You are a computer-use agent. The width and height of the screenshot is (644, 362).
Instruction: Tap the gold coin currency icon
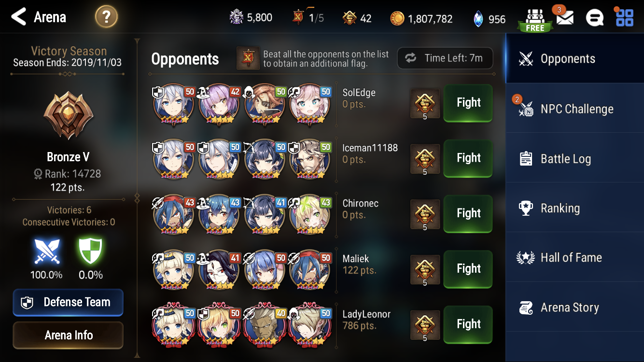pos(397,19)
